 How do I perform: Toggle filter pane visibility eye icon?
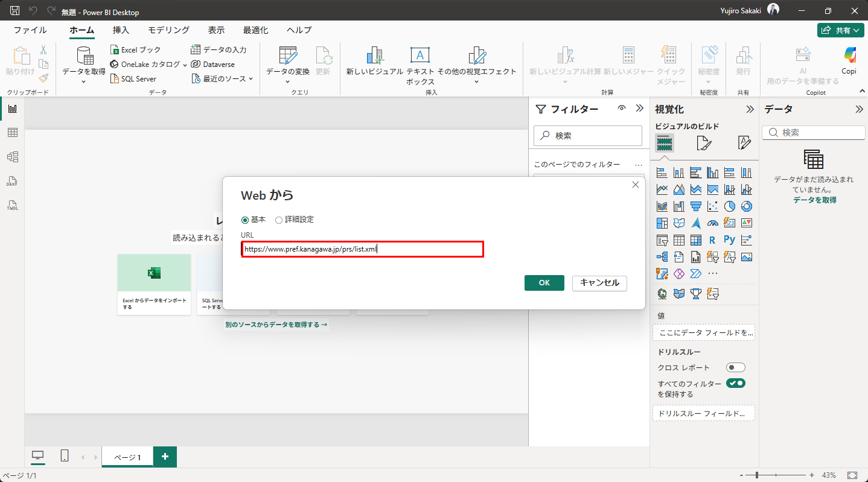click(622, 108)
